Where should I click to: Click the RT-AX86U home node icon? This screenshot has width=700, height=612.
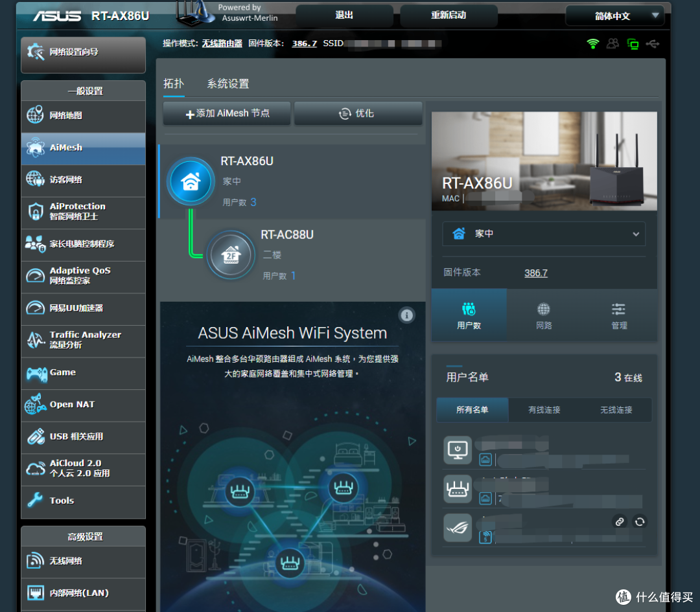[191, 183]
